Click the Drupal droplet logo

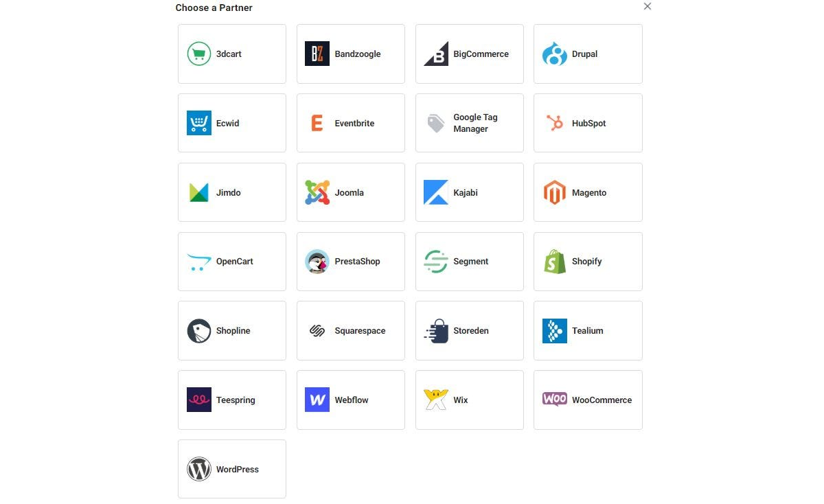click(555, 54)
